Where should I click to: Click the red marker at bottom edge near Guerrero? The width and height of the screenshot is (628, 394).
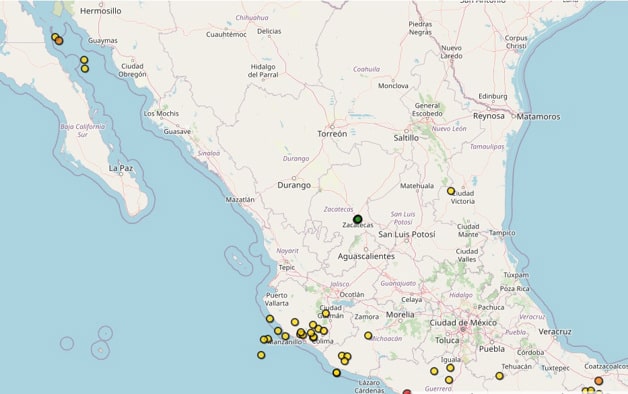(x=407, y=392)
